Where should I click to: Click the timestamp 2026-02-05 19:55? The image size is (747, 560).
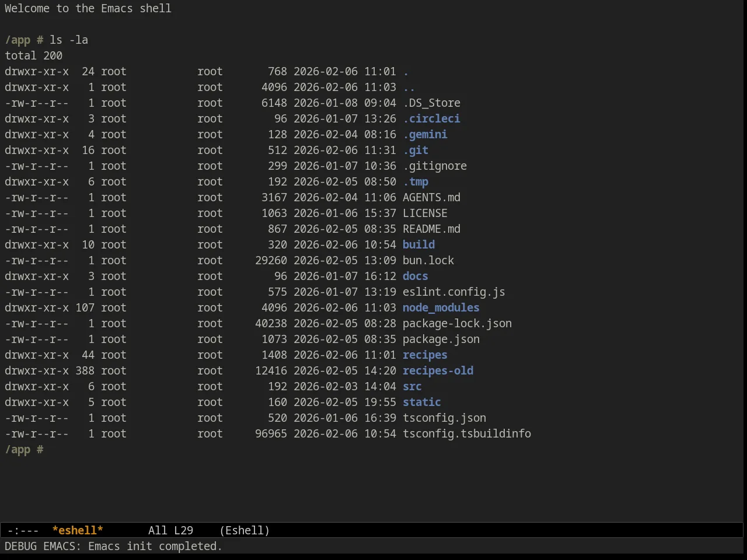pyautogui.click(x=345, y=402)
